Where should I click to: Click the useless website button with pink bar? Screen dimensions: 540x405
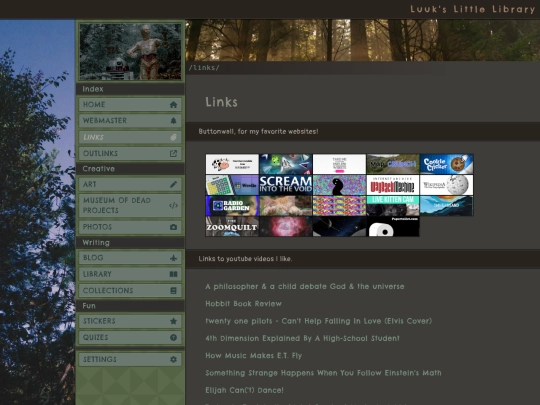click(340, 164)
